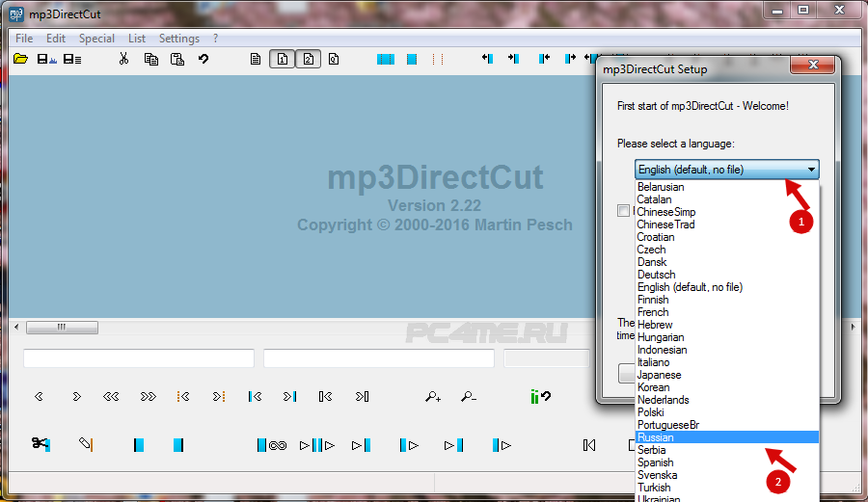Screen dimensions: 868x502
Task: Open the Settings menu
Action: coord(178,39)
